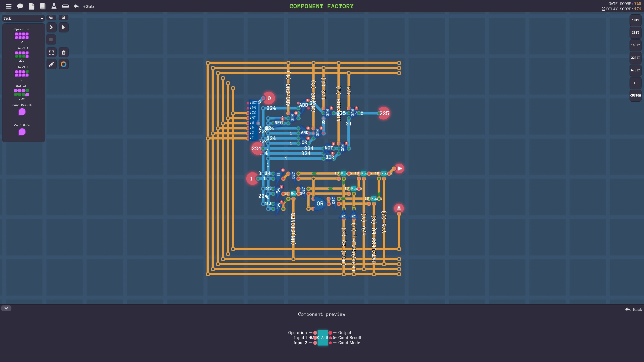Image resolution: width=644 pixels, height=362 pixels.
Task: Select the red play-triangle output node
Action: click(x=399, y=168)
